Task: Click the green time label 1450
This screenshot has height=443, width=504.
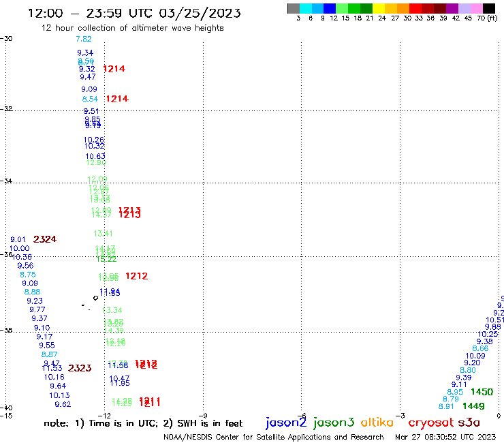Action: 482,392
